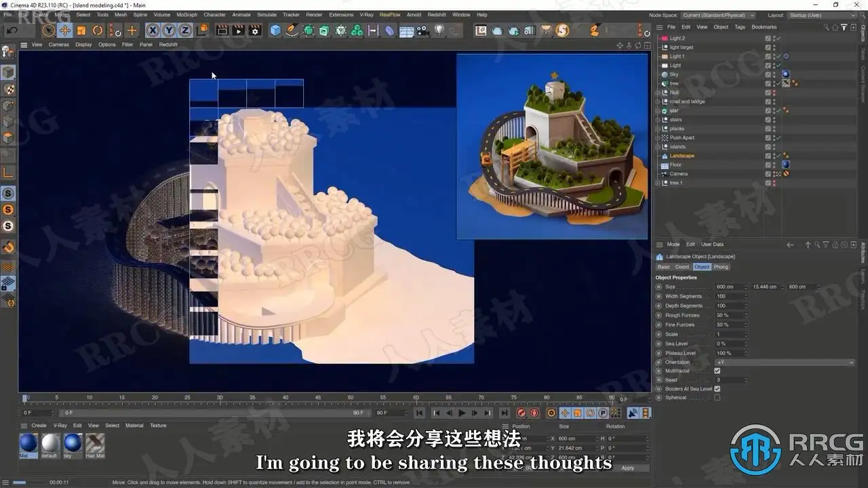
Task: Open the Object Manager search icon
Action: pos(827,27)
